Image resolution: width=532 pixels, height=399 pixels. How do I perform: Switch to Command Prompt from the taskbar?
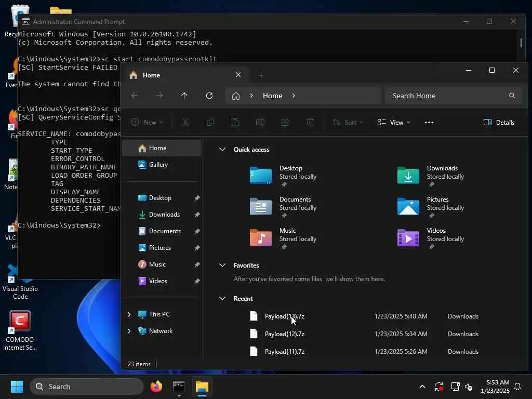tap(179, 387)
